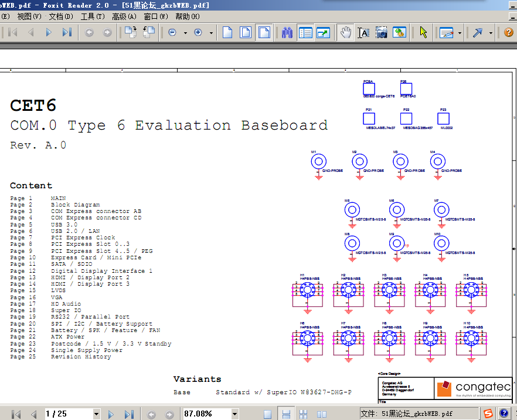Screen dimensions: 517x420
Task: Open zoom in dropdown arrow
Action: tap(211, 33)
